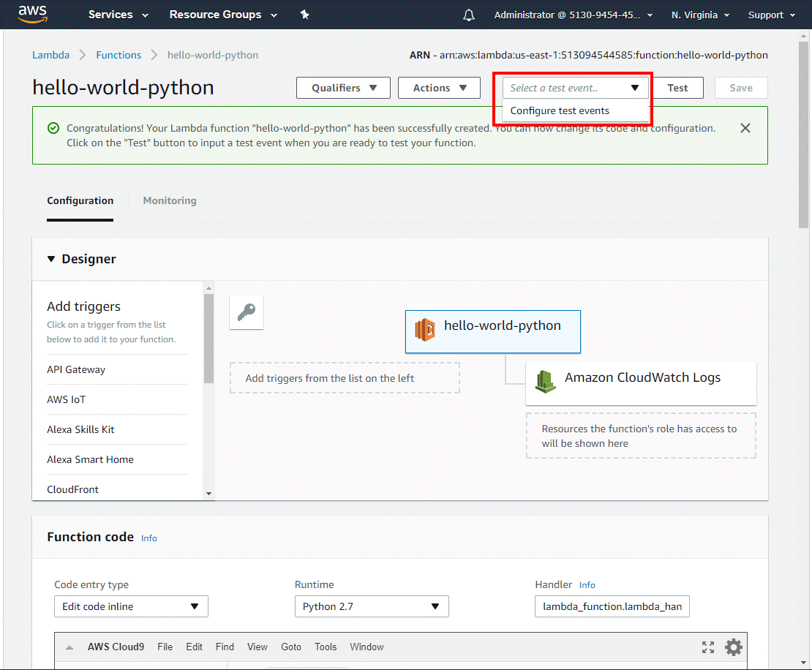Open Cloud9 editor settings gear
Image resolution: width=812 pixels, height=670 pixels.
click(x=733, y=647)
